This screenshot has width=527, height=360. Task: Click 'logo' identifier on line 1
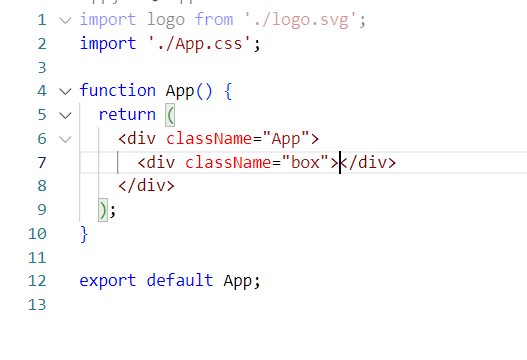166,20
